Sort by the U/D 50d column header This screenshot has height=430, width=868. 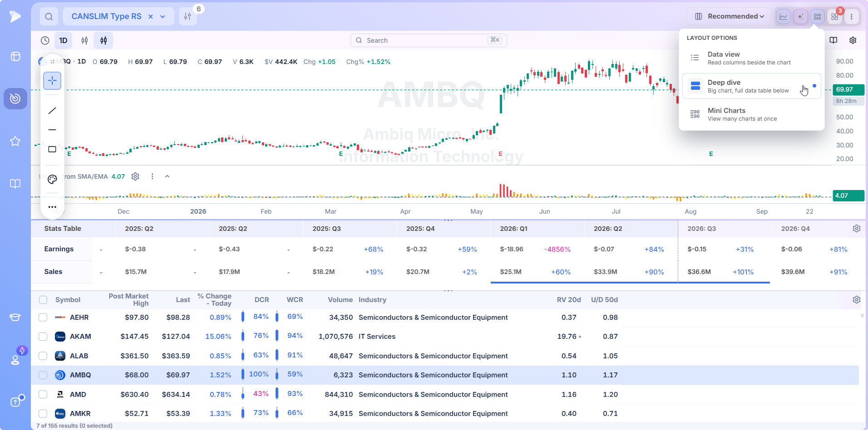coord(604,300)
